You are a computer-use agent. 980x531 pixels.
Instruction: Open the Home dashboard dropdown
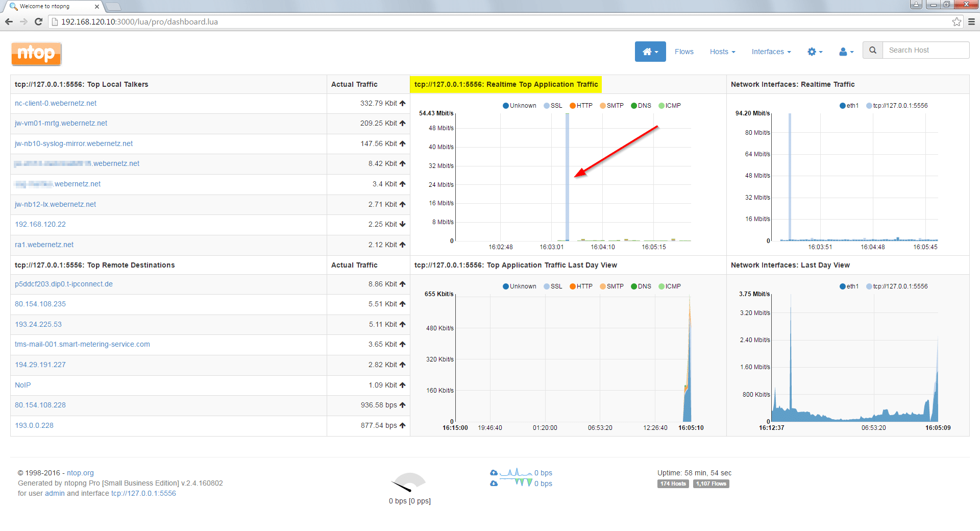(650, 52)
